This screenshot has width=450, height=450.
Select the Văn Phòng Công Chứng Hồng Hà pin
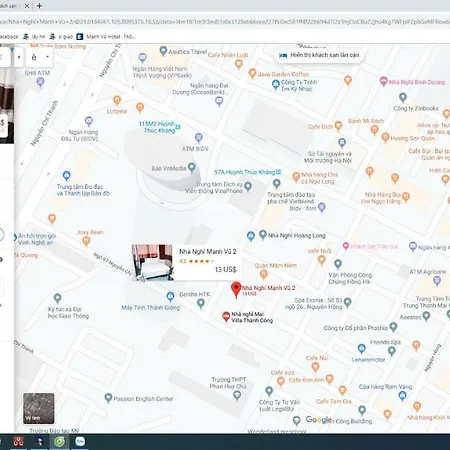tap(338, 264)
